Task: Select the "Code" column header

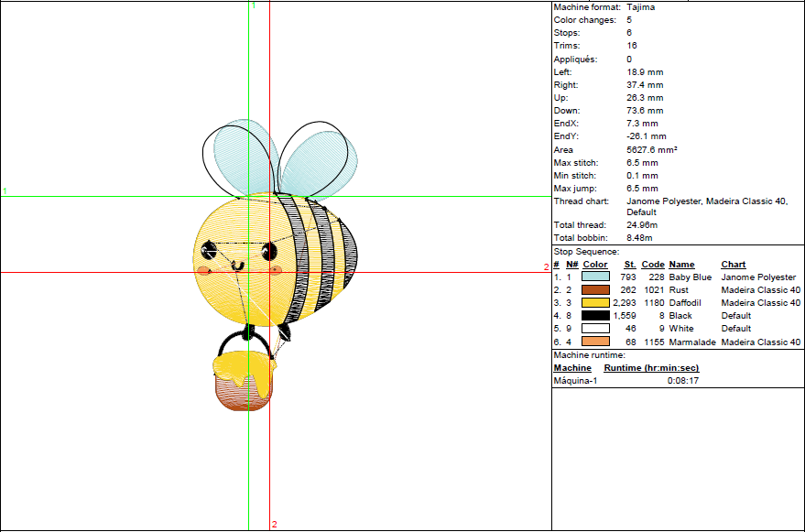Action: [x=652, y=265]
